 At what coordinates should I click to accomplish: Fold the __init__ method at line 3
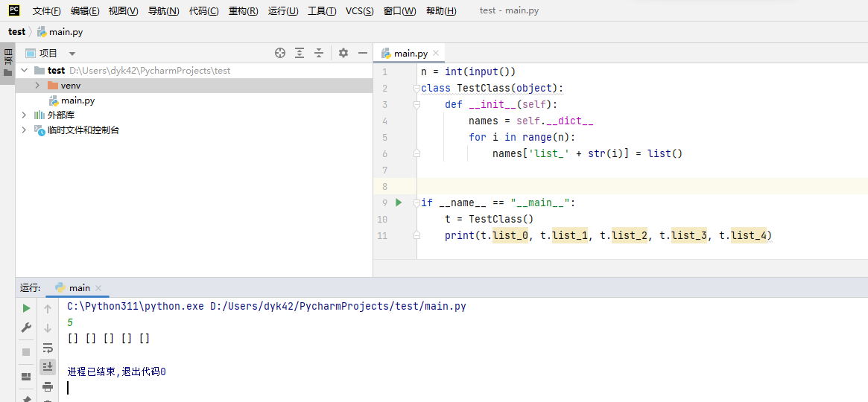pos(416,104)
